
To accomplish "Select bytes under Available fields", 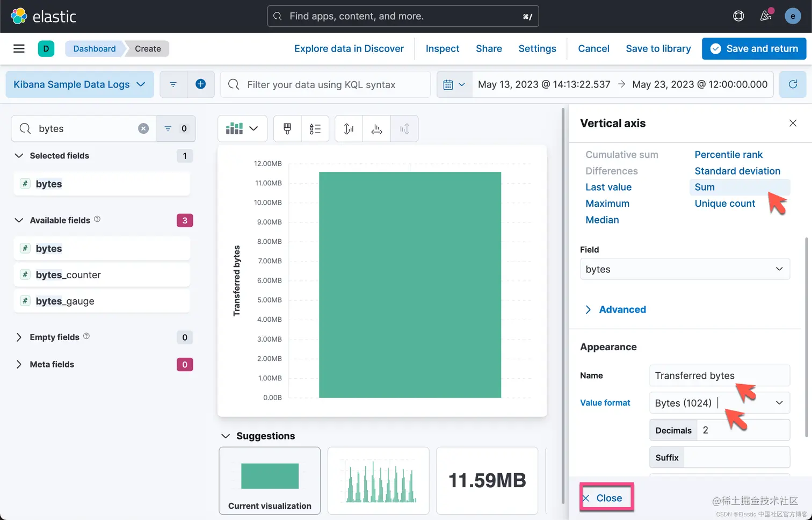I will click(102, 249).
